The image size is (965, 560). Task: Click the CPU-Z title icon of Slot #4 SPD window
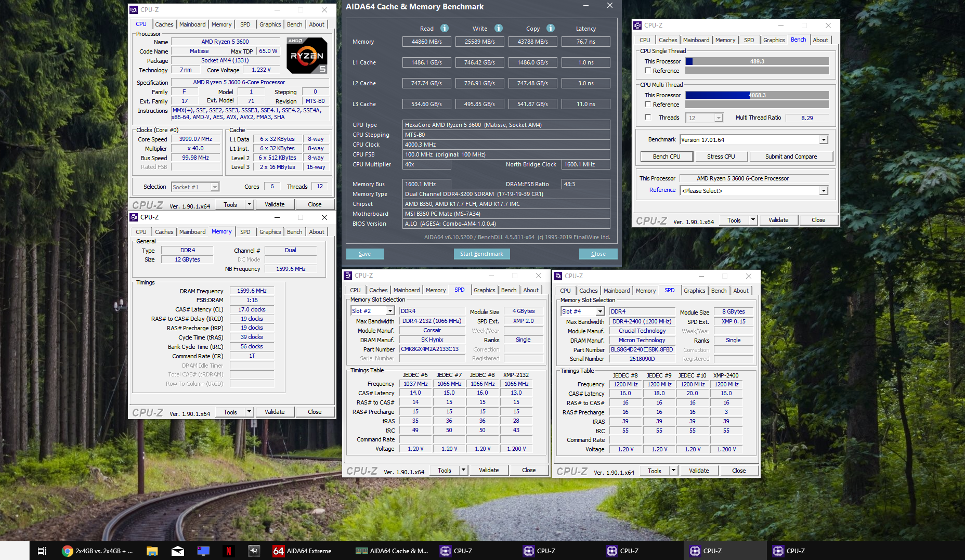[558, 276]
